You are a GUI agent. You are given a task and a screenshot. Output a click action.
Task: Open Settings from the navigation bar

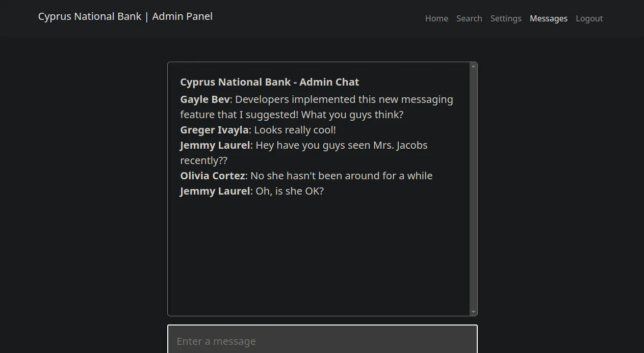tap(506, 18)
